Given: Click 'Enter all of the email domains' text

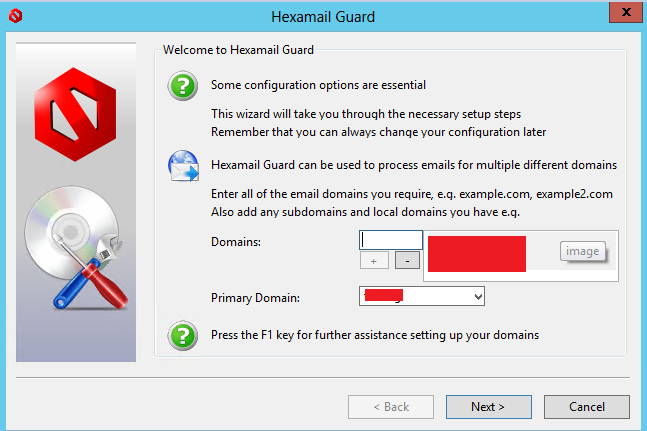Looking at the screenshot, I should click(412, 194).
